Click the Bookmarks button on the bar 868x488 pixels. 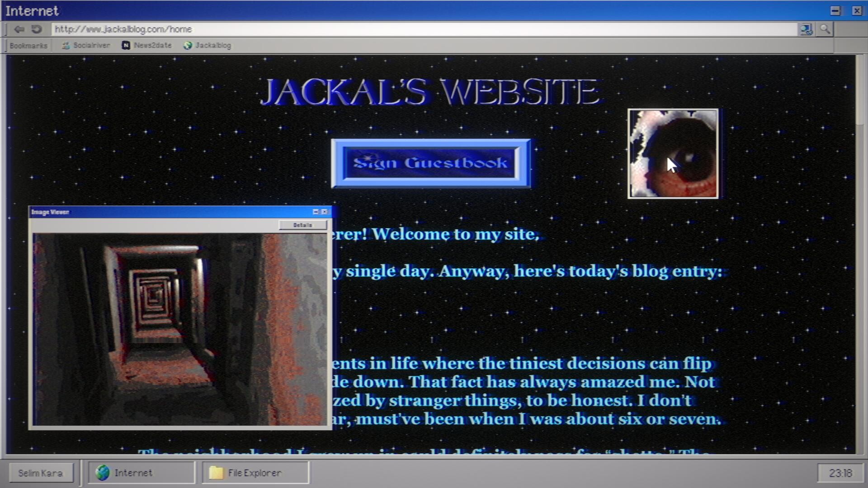click(28, 45)
